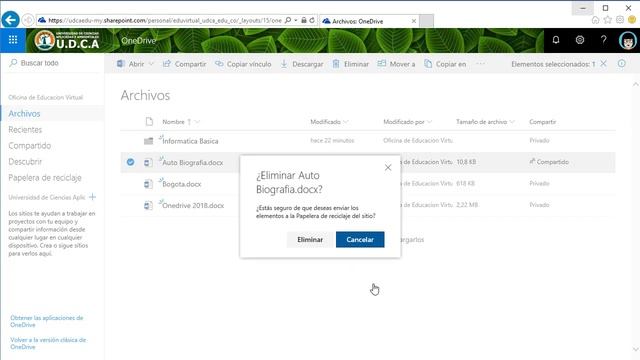
Task: Click the OneDrive title in header
Action: tap(139, 40)
